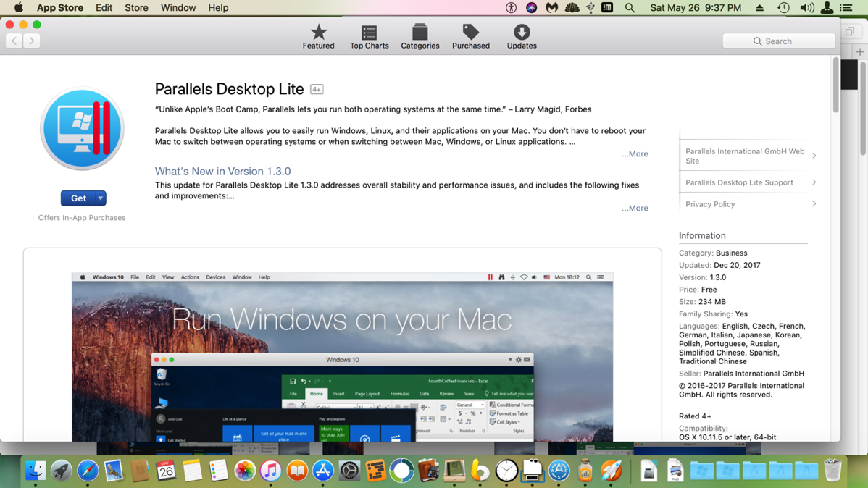This screenshot has height=488, width=868.
Task: Open Calendar showing 26 in dock
Action: 166,471
